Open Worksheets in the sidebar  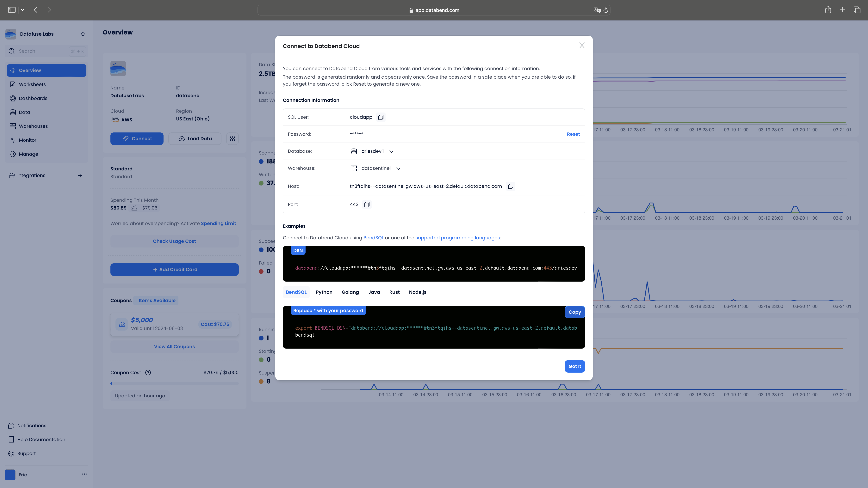coord(46,84)
